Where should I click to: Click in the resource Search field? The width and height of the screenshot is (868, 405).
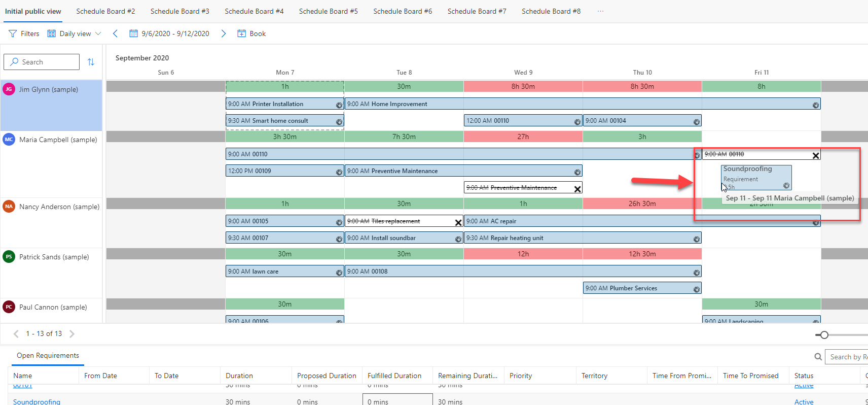pos(42,62)
